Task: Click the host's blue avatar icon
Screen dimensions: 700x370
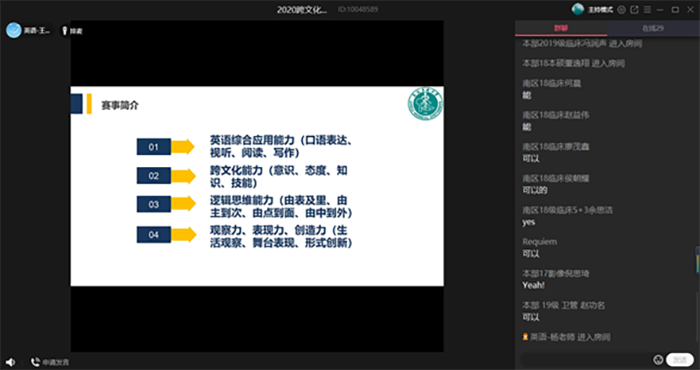Action: (x=14, y=30)
